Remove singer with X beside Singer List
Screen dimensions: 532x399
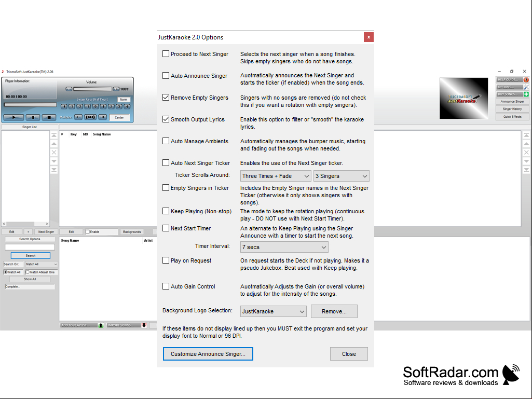[54, 153]
